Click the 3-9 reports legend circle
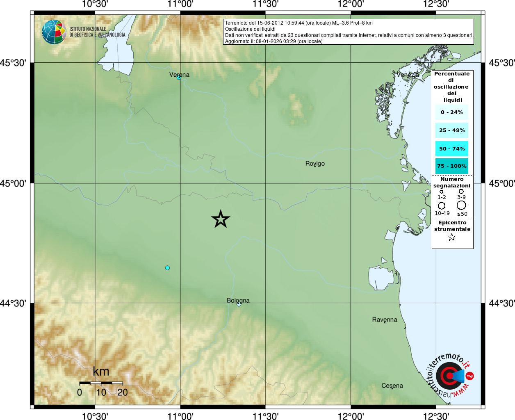Image resolution: width=515 pixels, height=420 pixels. (461, 191)
